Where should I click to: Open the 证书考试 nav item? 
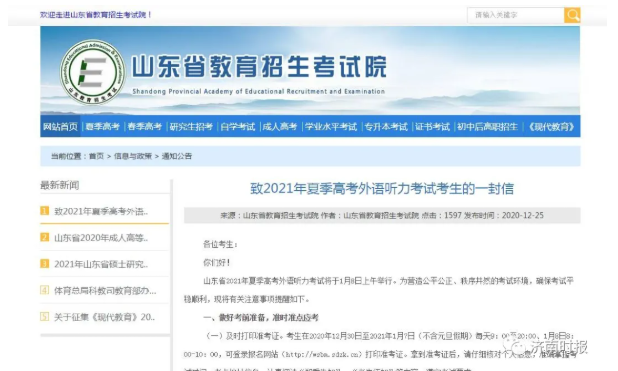(x=432, y=127)
